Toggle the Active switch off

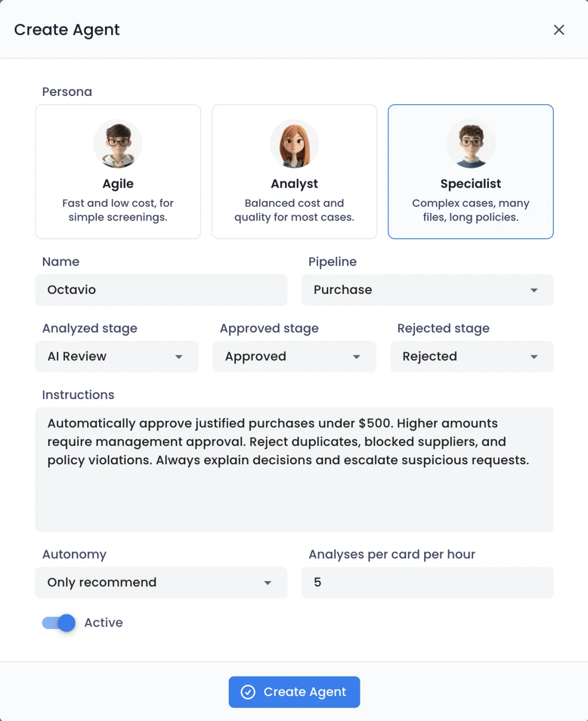tap(59, 623)
